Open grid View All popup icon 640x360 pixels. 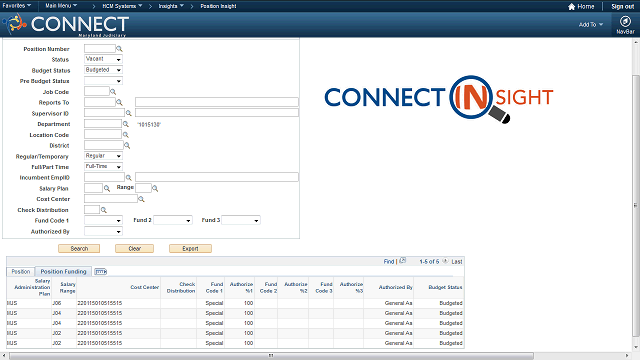(x=402, y=260)
